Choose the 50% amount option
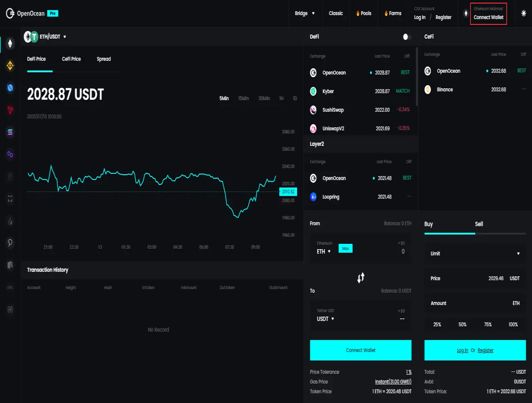The height and width of the screenshot is (403, 532). (x=462, y=325)
